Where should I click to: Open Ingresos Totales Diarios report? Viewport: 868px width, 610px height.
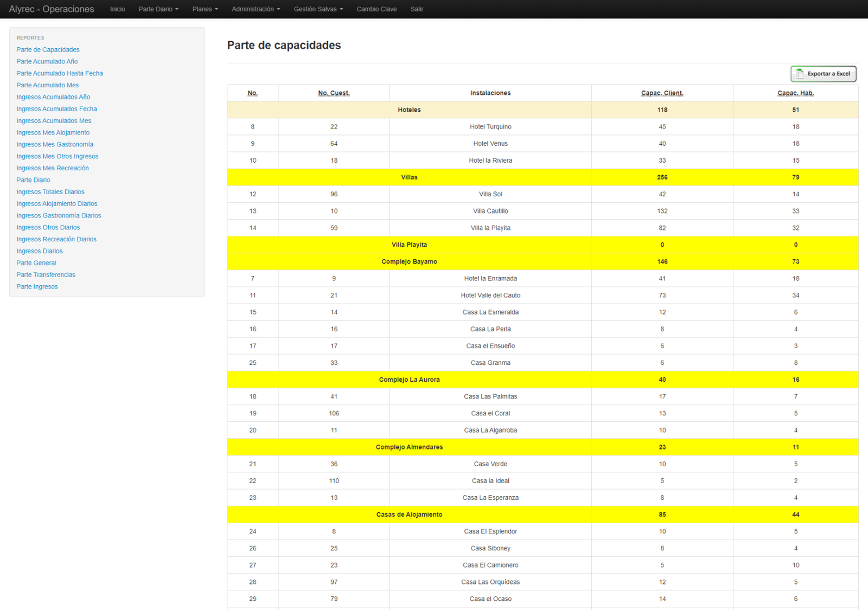click(x=50, y=192)
